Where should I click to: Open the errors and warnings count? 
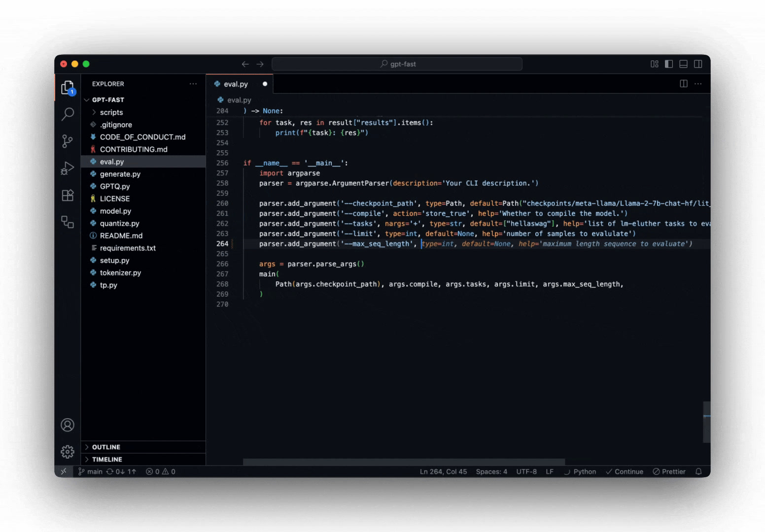click(161, 471)
